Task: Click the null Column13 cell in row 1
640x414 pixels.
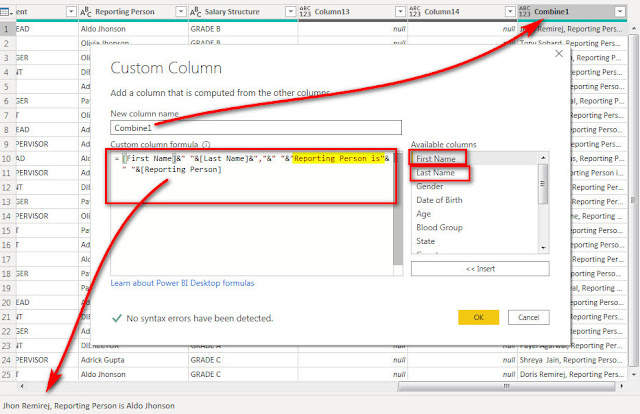Action: pyautogui.click(x=353, y=29)
